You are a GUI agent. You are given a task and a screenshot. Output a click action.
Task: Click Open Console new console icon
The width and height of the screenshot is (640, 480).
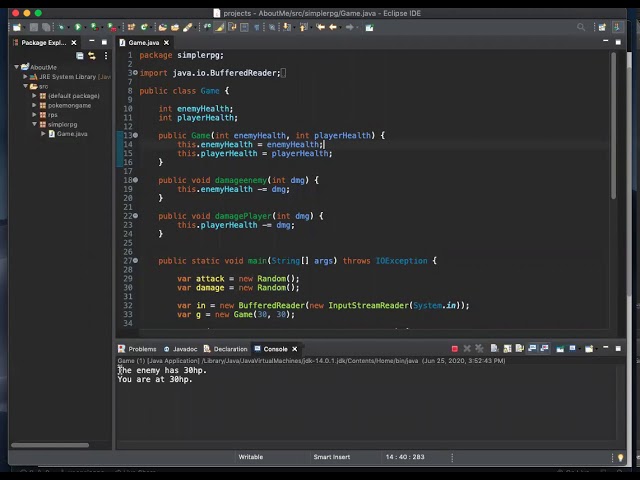[589, 349]
